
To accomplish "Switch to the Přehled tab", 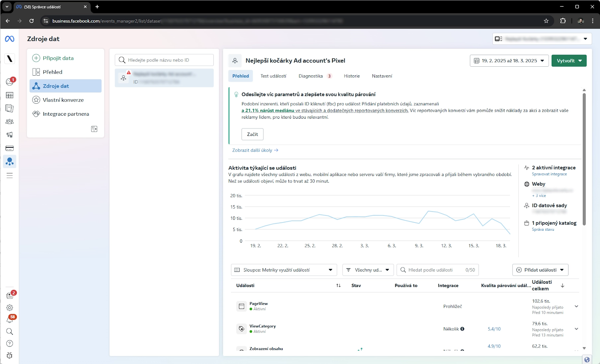I will (x=240, y=76).
